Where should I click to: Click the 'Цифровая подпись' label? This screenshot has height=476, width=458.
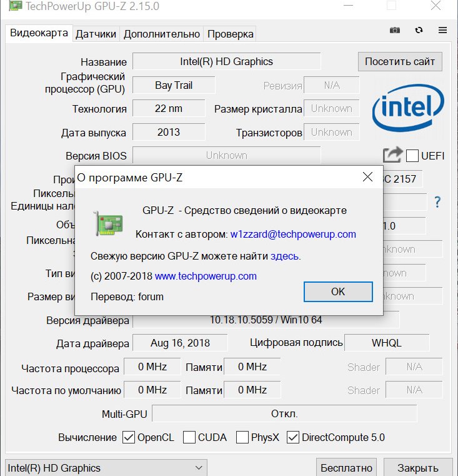(x=296, y=342)
